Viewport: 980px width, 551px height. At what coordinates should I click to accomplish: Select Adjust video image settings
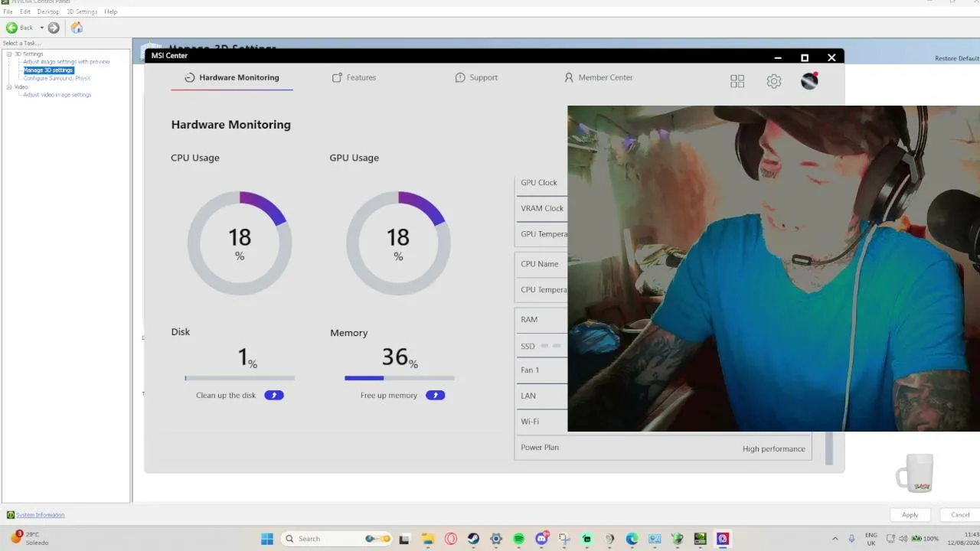tap(57, 95)
